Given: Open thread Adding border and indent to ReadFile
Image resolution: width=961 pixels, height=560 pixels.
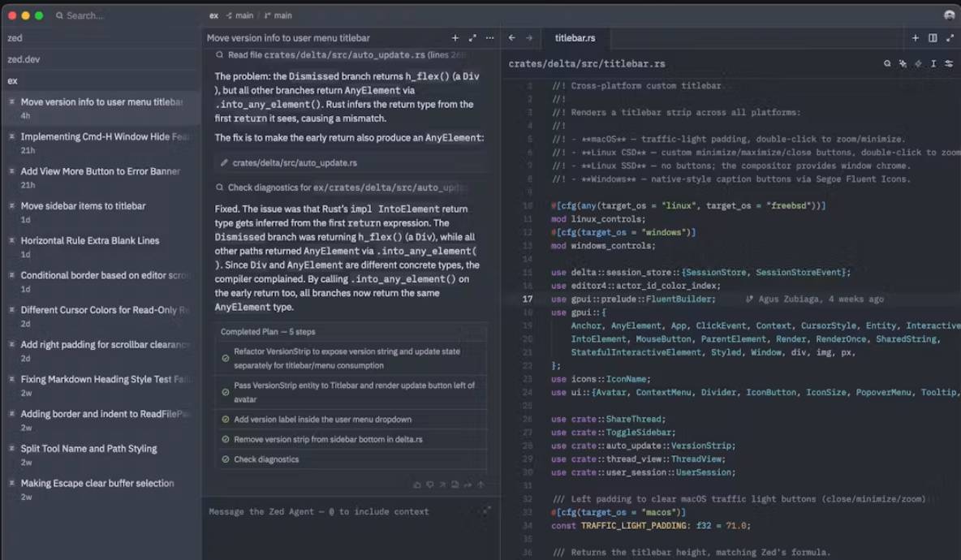Looking at the screenshot, I should 101,420.
